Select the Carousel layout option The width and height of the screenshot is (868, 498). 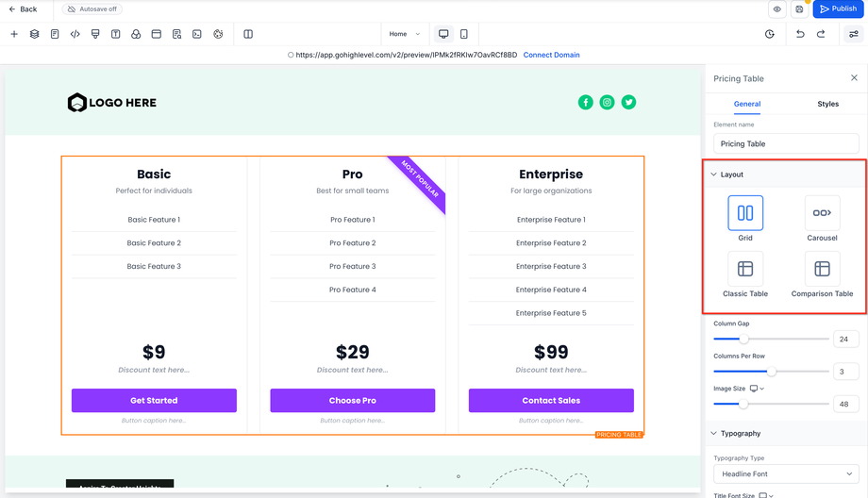(x=822, y=213)
